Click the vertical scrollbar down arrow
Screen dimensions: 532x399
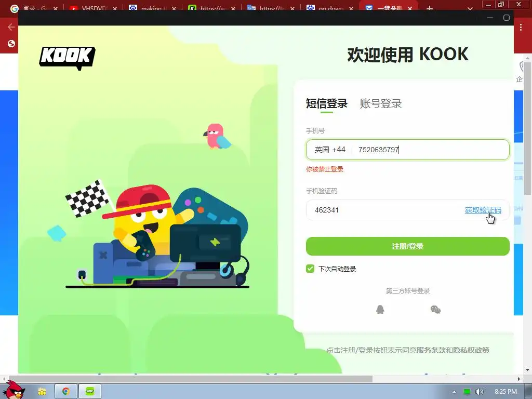click(528, 370)
